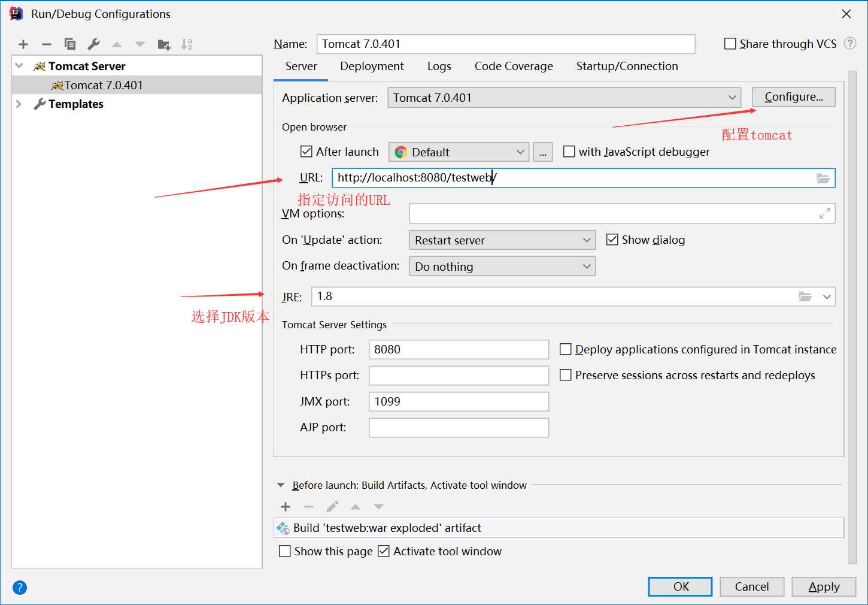Move before launch task down

point(379,507)
